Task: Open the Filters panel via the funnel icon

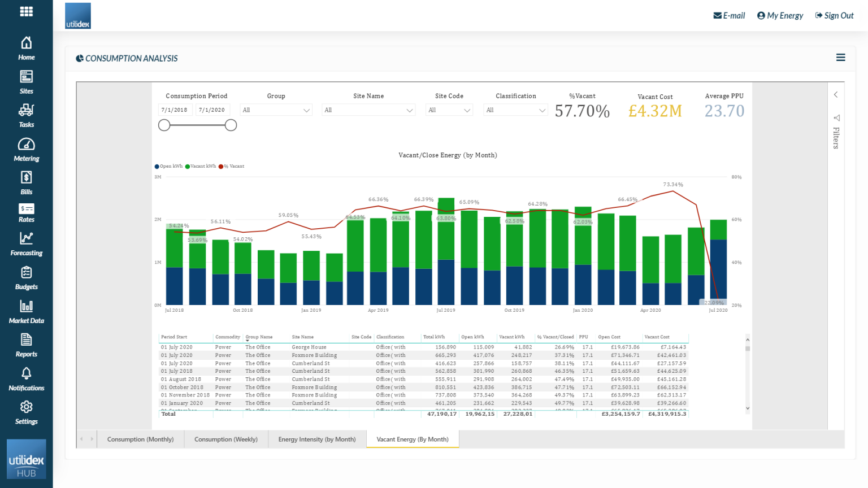Action: tap(836, 119)
